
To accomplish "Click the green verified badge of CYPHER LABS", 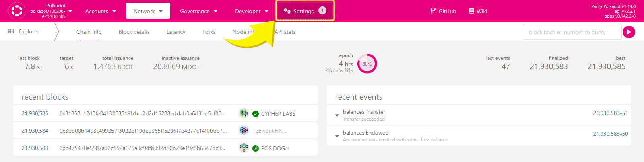I will click(256, 114).
